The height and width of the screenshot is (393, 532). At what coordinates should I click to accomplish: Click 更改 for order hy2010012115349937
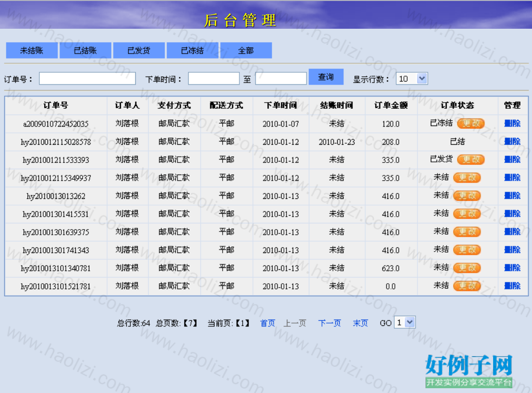[467, 178]
